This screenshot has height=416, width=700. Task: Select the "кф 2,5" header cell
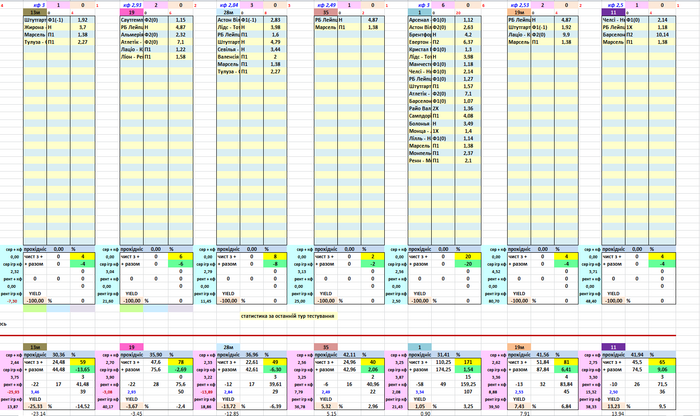[x=614, y=5]
